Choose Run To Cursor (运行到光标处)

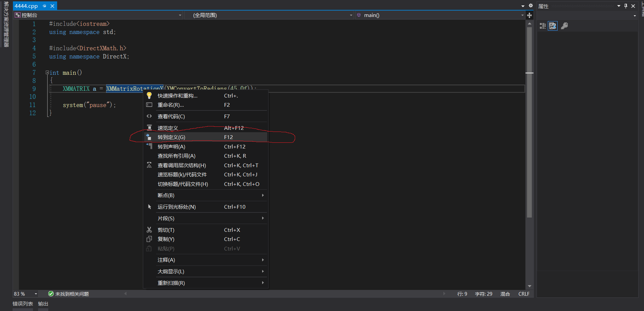206,207
